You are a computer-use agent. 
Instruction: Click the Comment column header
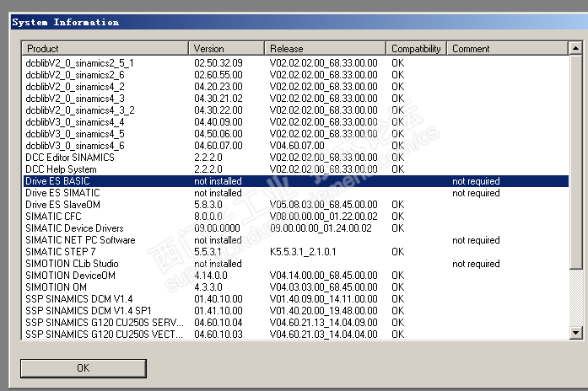pyautogui.click(x=508, y=49)
